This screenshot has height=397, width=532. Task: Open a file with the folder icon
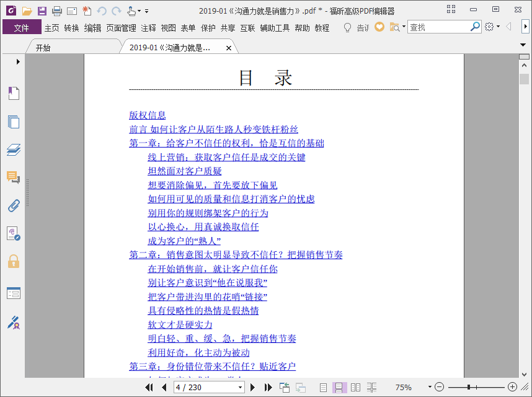click(27, 11)
